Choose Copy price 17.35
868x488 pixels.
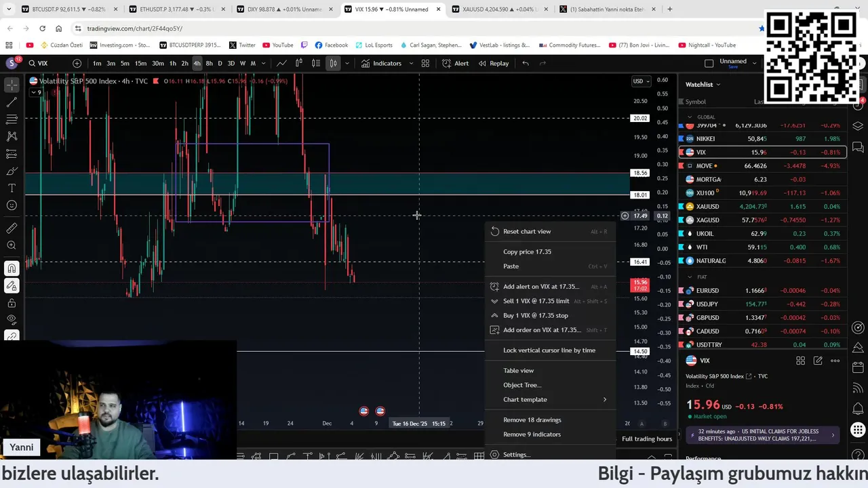click(x=550, y=251)
